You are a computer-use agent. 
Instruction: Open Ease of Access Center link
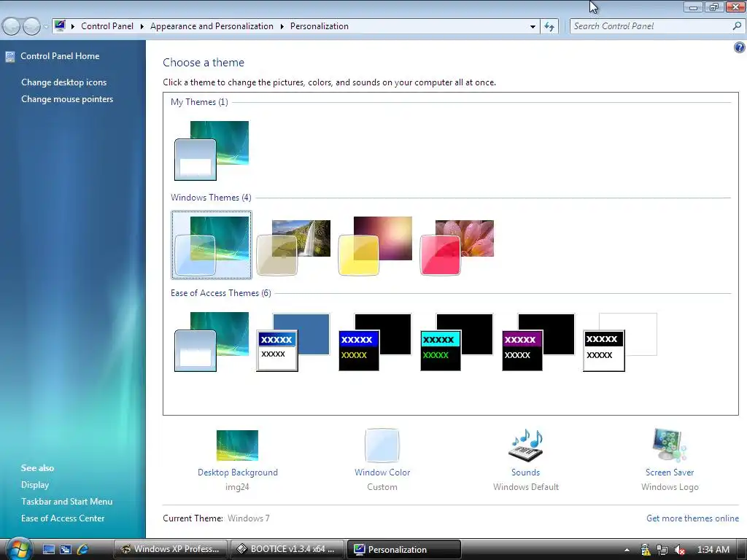pyautogui.click(x=63, y=518)
